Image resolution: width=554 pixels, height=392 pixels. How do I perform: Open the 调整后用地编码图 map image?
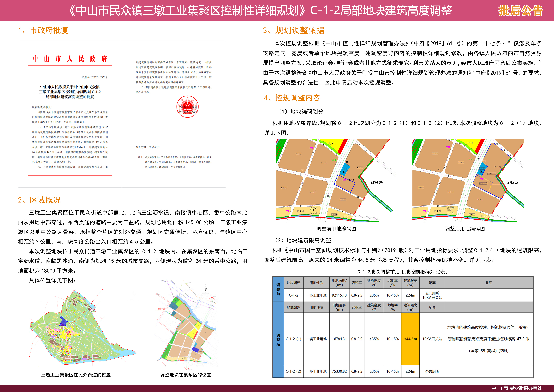click(x=468, y=181)
